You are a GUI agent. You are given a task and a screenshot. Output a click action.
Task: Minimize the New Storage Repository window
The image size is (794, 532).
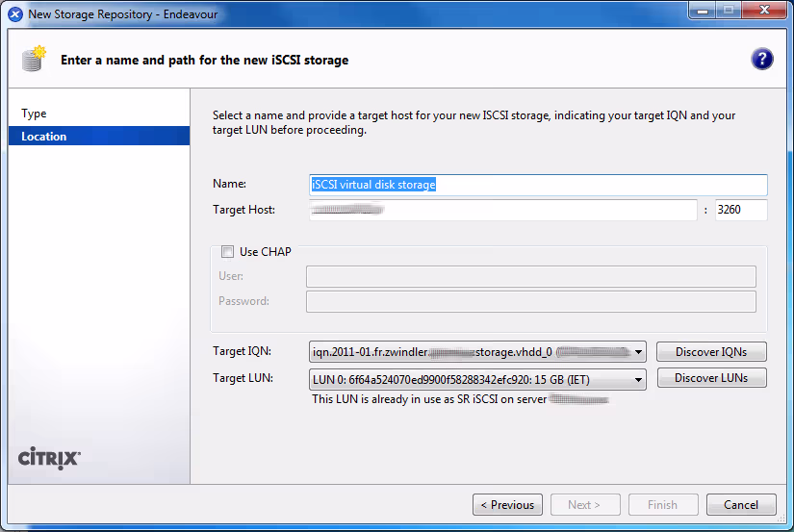(x=701, y=12)
